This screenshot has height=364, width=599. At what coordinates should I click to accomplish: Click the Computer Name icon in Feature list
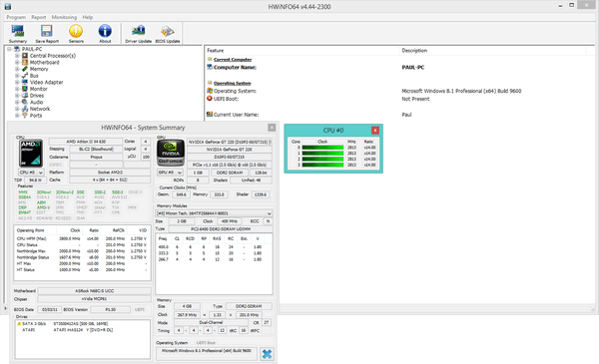point(210,67)
